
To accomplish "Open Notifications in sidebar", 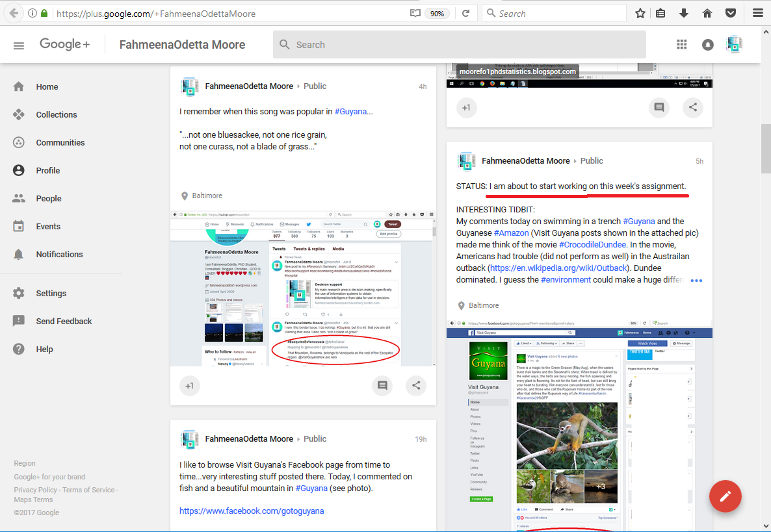I will pos(61,255).
